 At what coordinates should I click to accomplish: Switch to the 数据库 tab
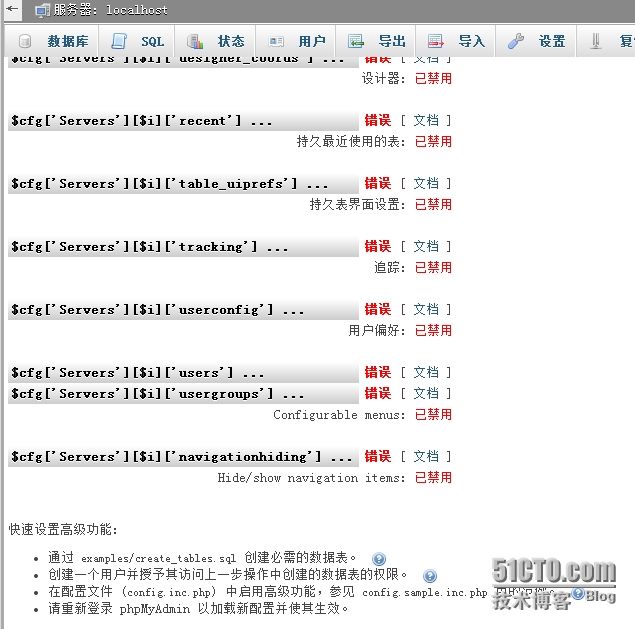pyautogui.click(x=68, y=41)
